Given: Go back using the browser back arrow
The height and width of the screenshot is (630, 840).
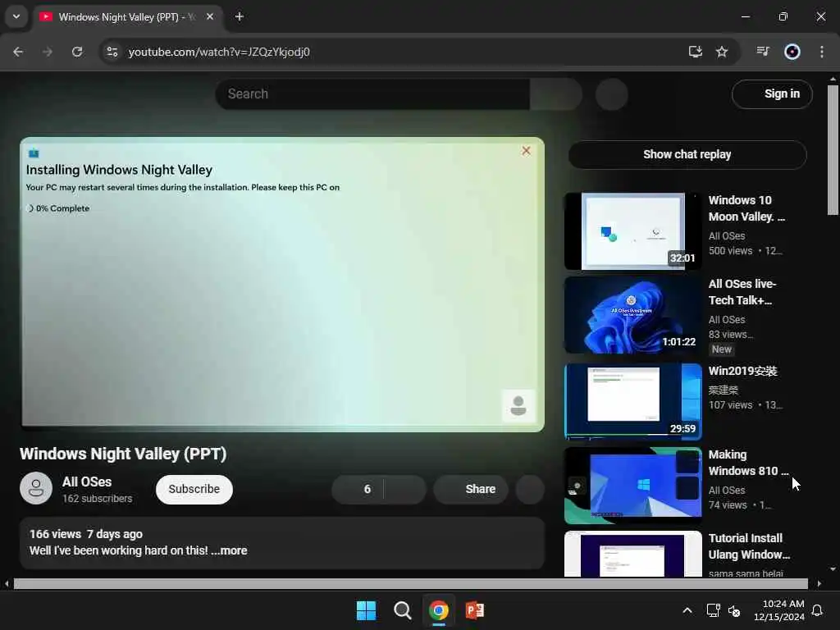Looking at the screenshot, I should [x=18, y=52].
